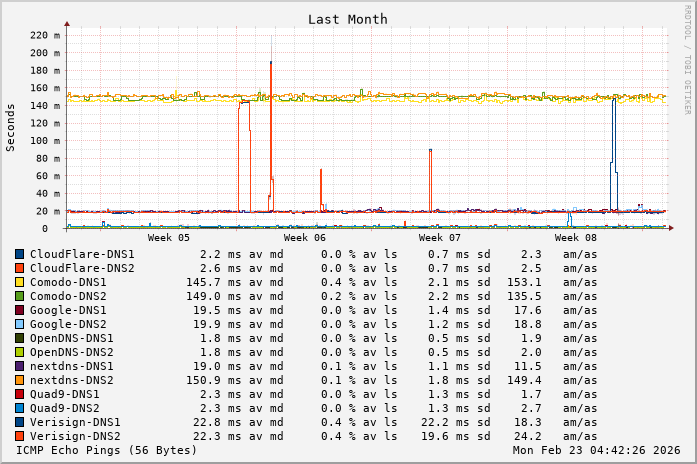Click the Quad9-DNS2 legend label
The image size is (697, 464).
pyautogui.click(x=64, y=409)
